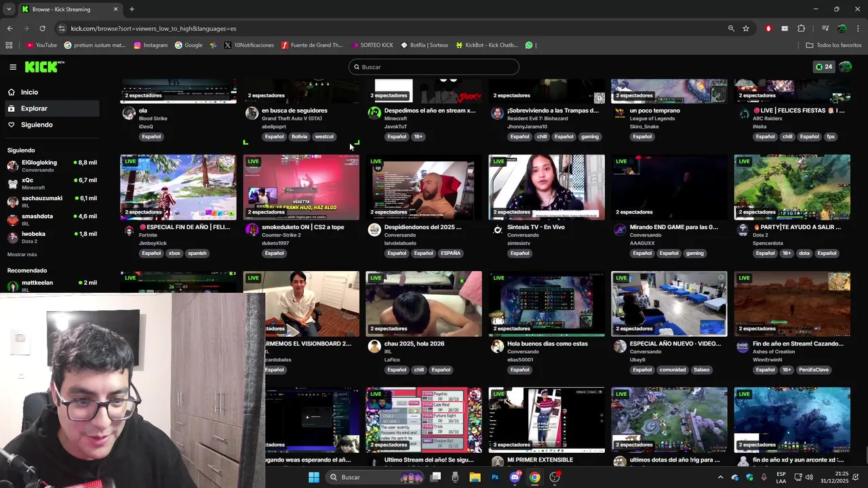Viewport: 868px width, 488px height.
Task: Open Windows Start menu
Action: point(313,477)
